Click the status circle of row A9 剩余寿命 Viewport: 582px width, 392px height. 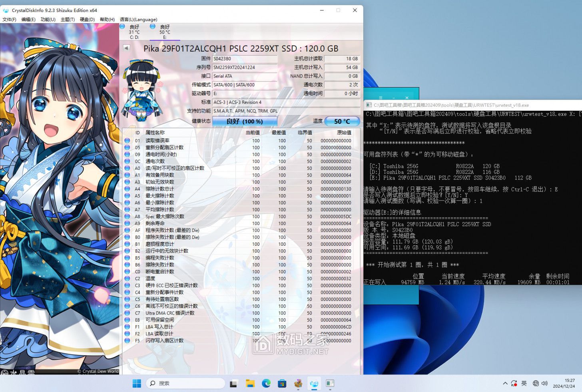point(127,223)
